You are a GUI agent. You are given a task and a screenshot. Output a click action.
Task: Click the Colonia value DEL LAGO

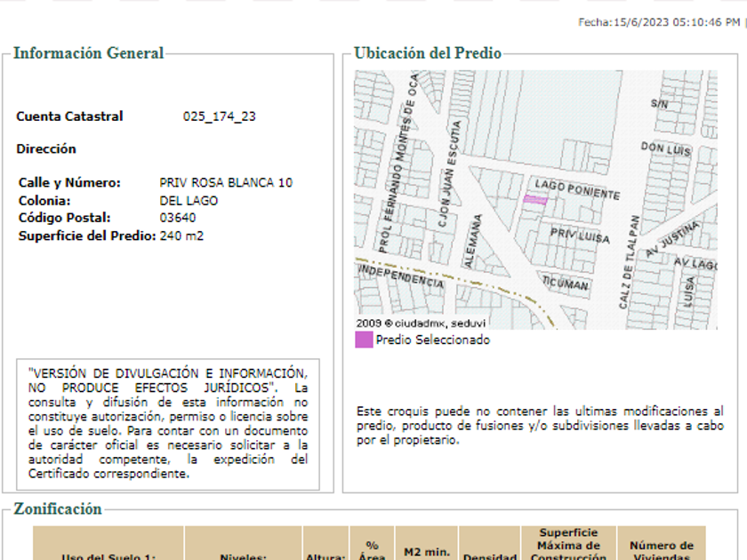pos(189,201)
